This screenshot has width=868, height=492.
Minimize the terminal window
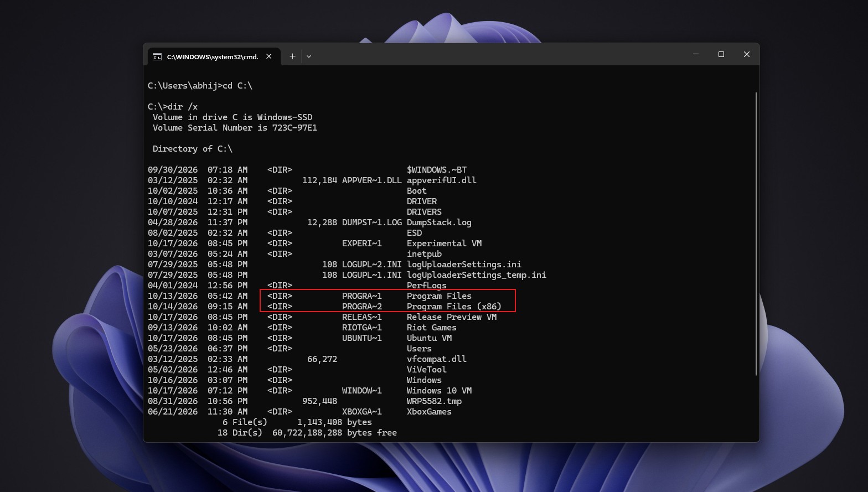696,54
